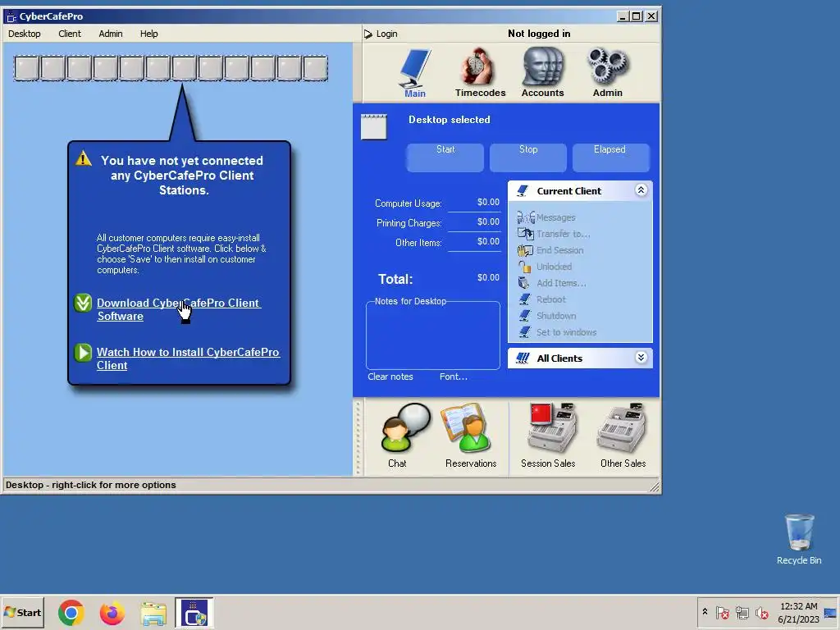Click the Action Center flag tray icon
This screenshot has width=840, height=630.
[x=723, y=612]
